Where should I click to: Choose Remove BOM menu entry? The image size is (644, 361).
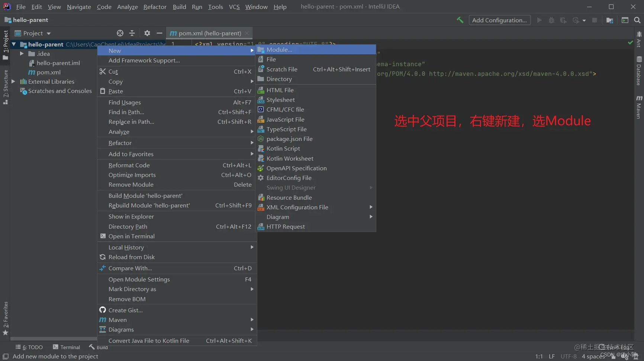point(177,299)
